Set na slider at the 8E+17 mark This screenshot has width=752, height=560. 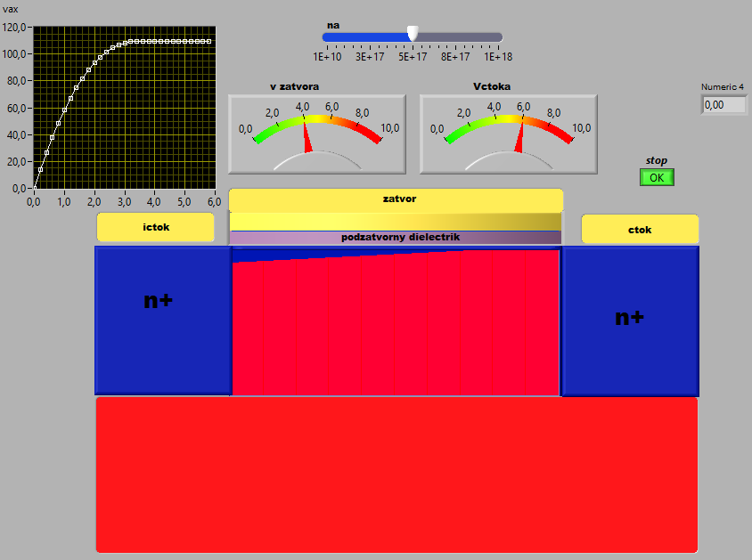pyautogui.click(x=455, y=37)
